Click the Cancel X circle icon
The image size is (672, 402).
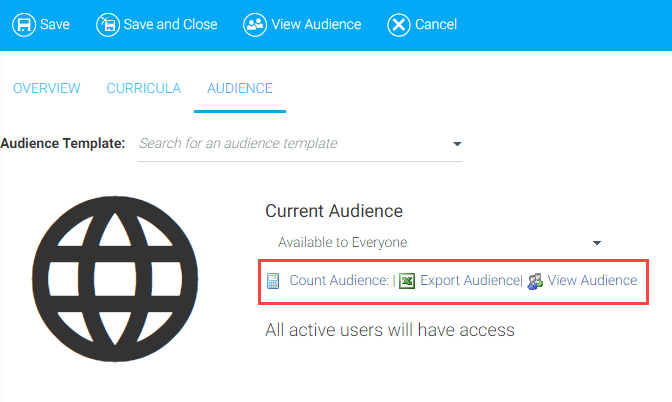pos(398,24)
